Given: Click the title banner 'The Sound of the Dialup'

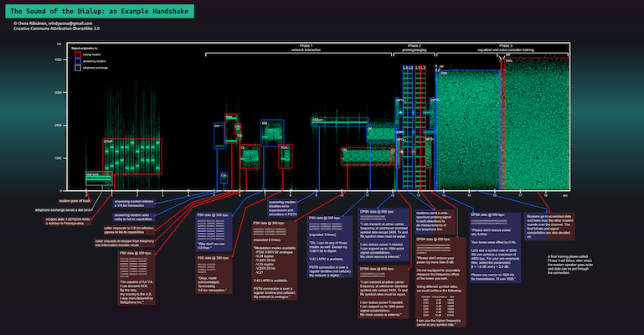Looking at the screenshot, I should tap(99, 10).
